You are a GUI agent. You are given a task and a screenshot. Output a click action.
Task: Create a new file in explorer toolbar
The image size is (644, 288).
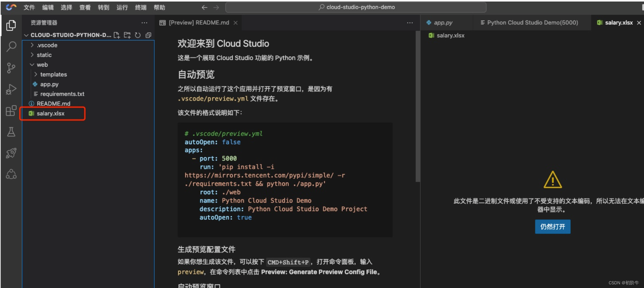pyautogui.click(x=117, y=35)
